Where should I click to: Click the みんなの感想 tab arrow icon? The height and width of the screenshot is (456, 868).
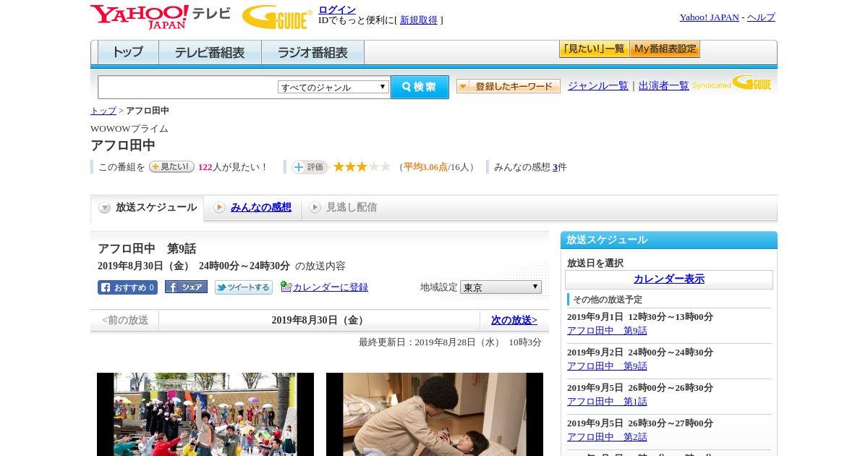point(219,208)
